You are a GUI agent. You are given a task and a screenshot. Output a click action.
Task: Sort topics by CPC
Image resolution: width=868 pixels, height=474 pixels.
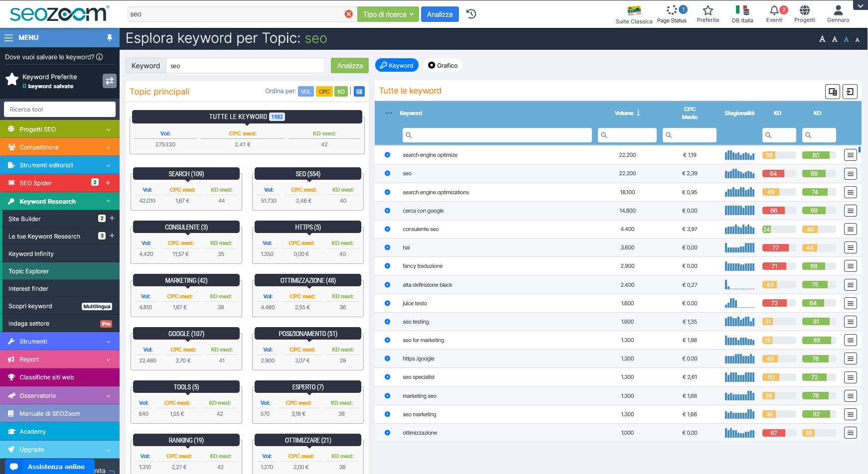324,91
